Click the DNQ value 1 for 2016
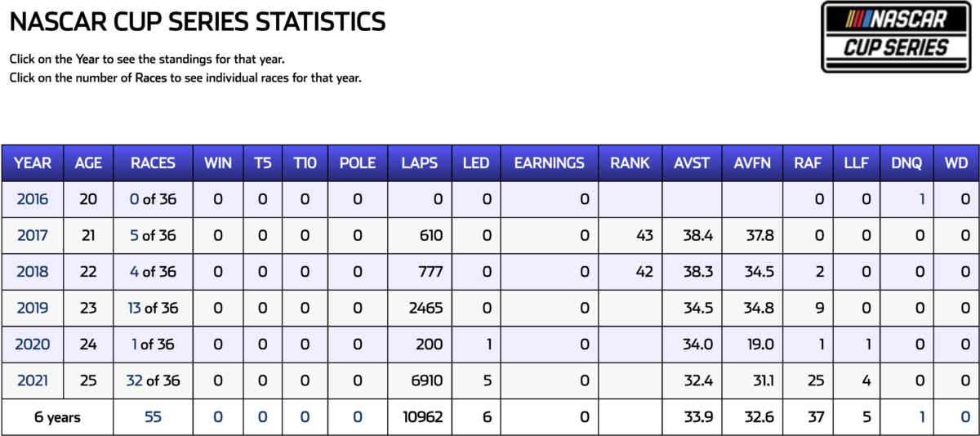980x436 pixels. click(x=922, y=199)
